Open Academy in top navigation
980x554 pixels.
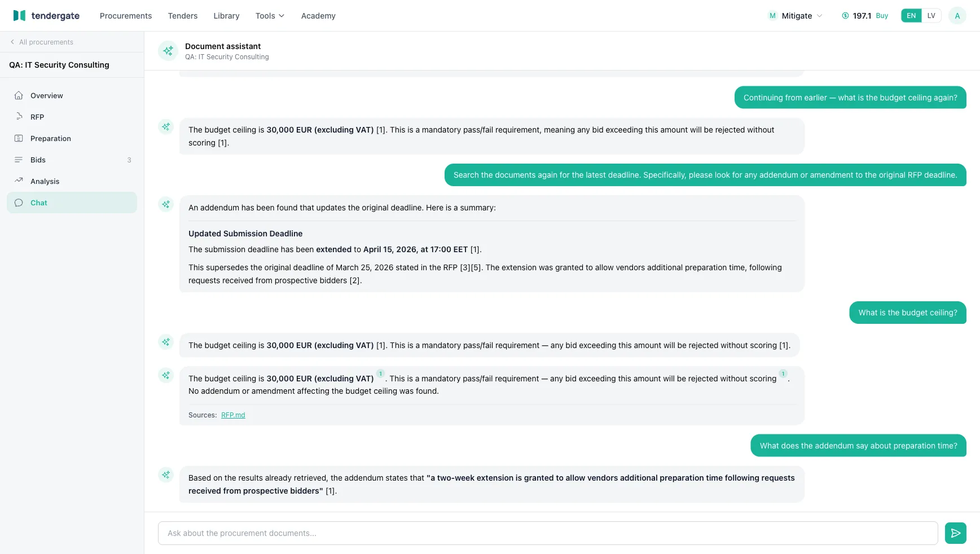318,16
